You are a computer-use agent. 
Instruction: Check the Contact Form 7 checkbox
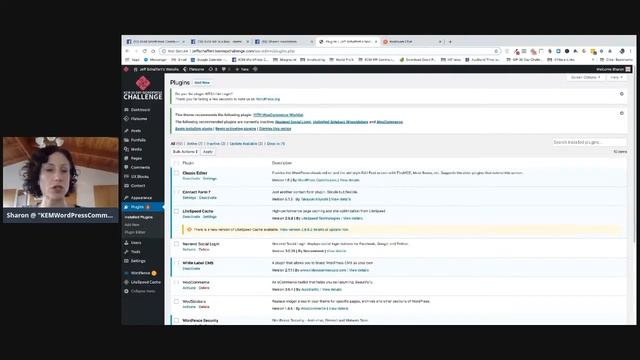pos(176,192)
